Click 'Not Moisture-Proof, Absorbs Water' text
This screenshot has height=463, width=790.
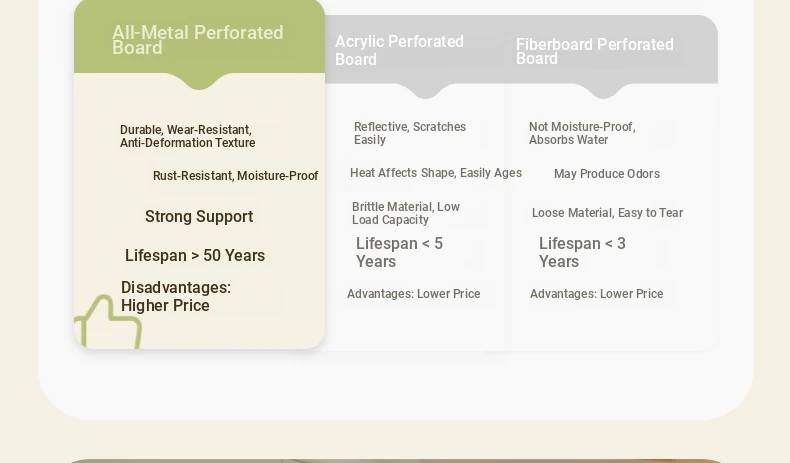[x=582, y=134]
